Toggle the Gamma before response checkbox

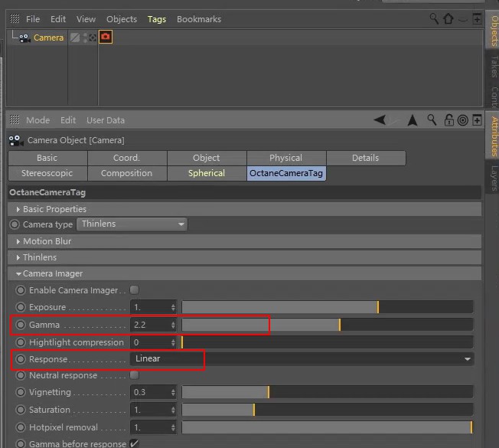tap(134, 443)
